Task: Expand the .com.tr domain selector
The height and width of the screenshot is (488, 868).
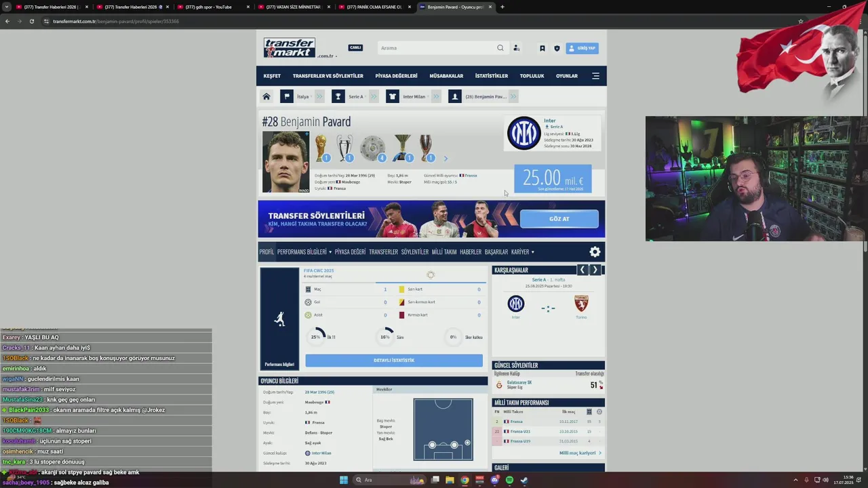Action: tap(328, 56)
